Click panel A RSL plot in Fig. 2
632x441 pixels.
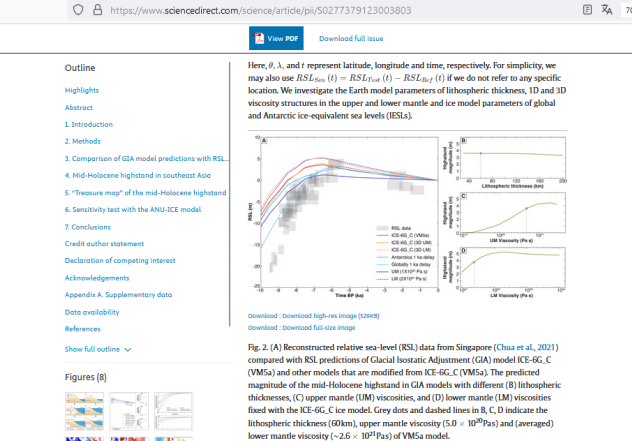point(349,213)
